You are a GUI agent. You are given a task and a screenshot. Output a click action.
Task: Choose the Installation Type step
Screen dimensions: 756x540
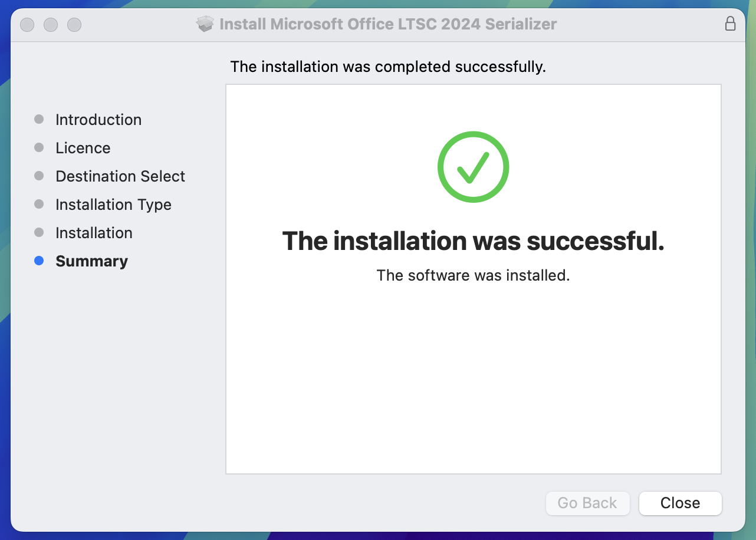click(113, 205)
